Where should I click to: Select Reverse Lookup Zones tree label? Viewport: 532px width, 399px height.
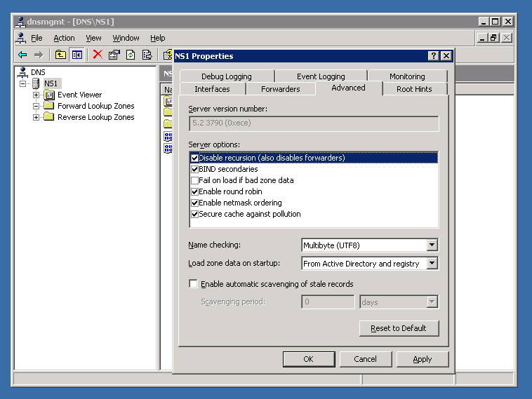(96, 117)
